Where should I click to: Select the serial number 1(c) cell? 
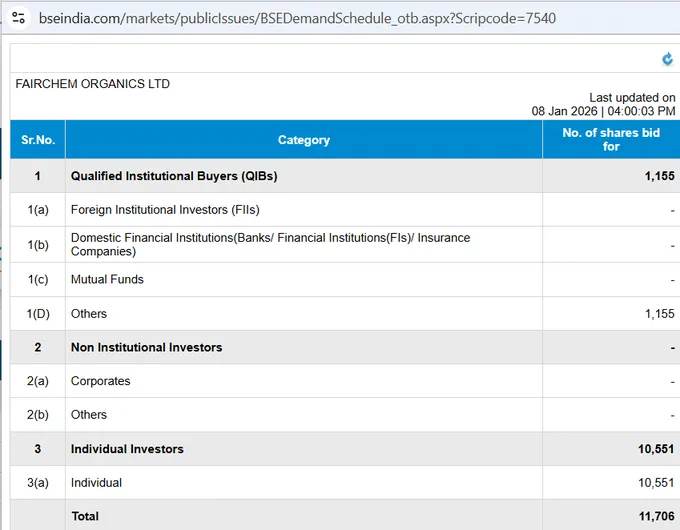(38, 279)
